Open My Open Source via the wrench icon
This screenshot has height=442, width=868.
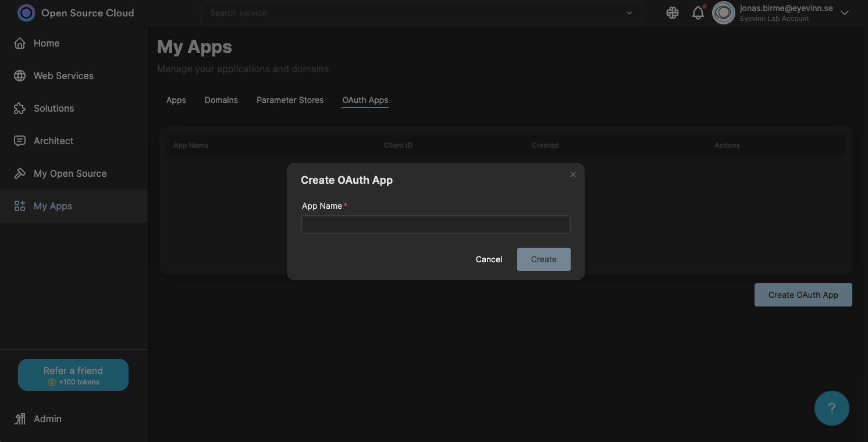pos(20,173)
